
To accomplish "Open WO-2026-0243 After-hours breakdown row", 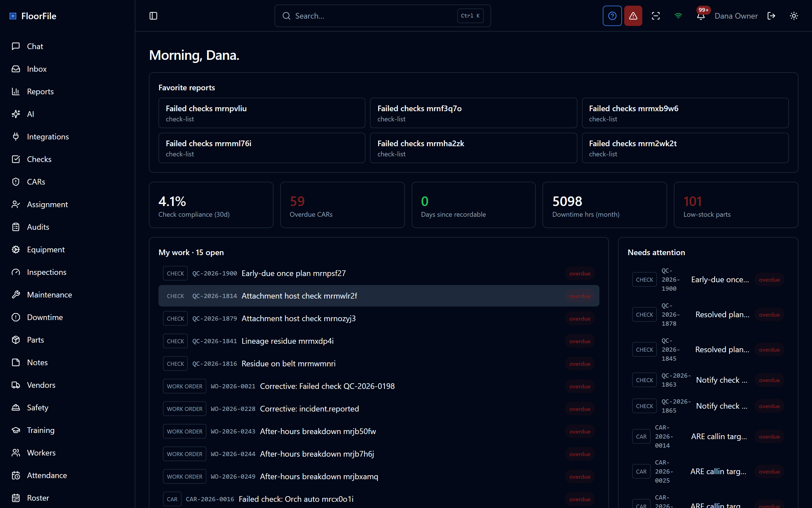I will (379, 432).
